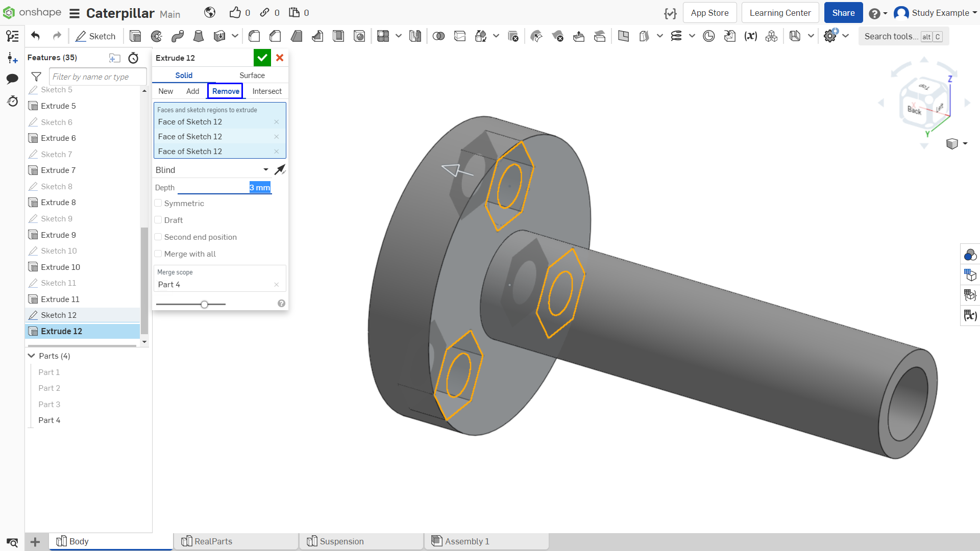The image size is (980, 551).
Task: Select the Hole tool icon
Action: click(359, 36)
